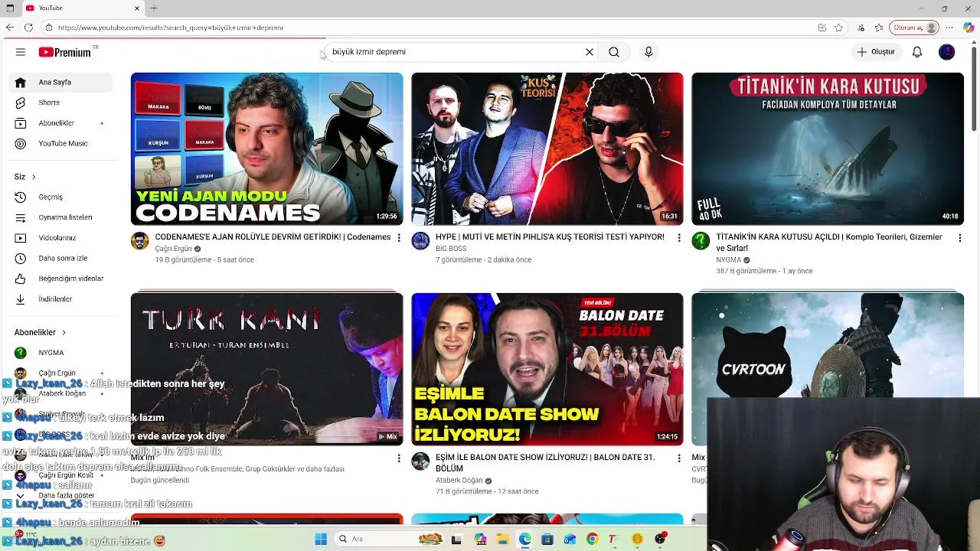Open the more options menu for the Türk Kanı mix
Image resolution: width=980 pixels, height=551 pixels.
point(398,458)
